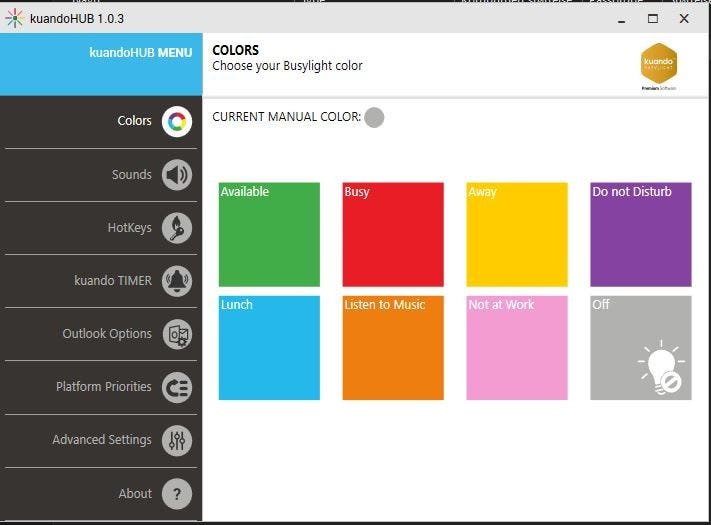
Task: Open the Outlook Options menu label
Action: click(x=107, y=334)
